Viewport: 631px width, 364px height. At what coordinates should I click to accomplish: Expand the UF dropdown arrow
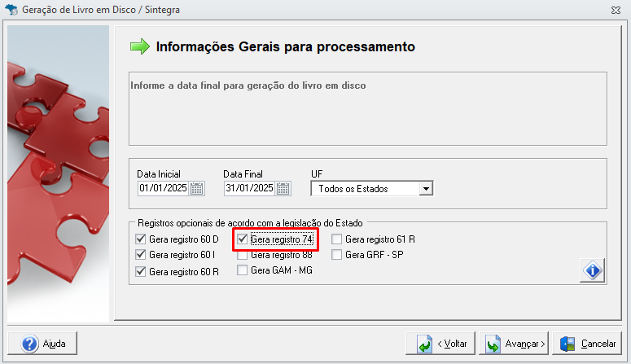point(426,188)
